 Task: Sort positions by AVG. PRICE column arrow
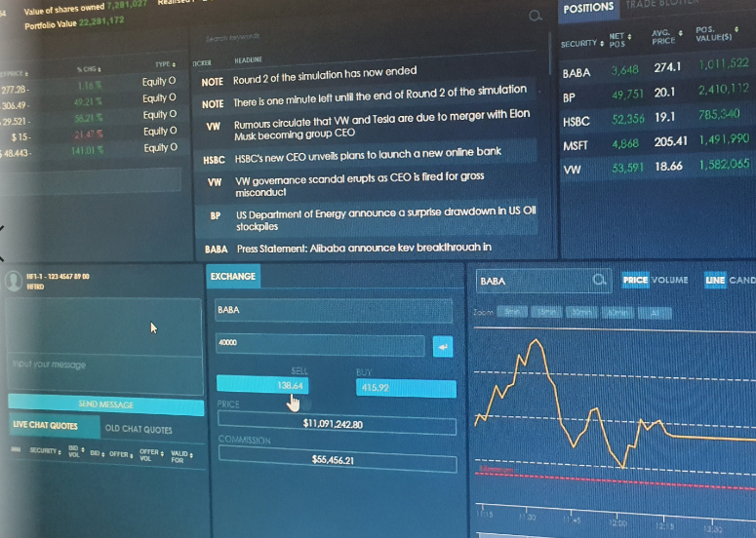pyautogui.click(x=680, y=33)
